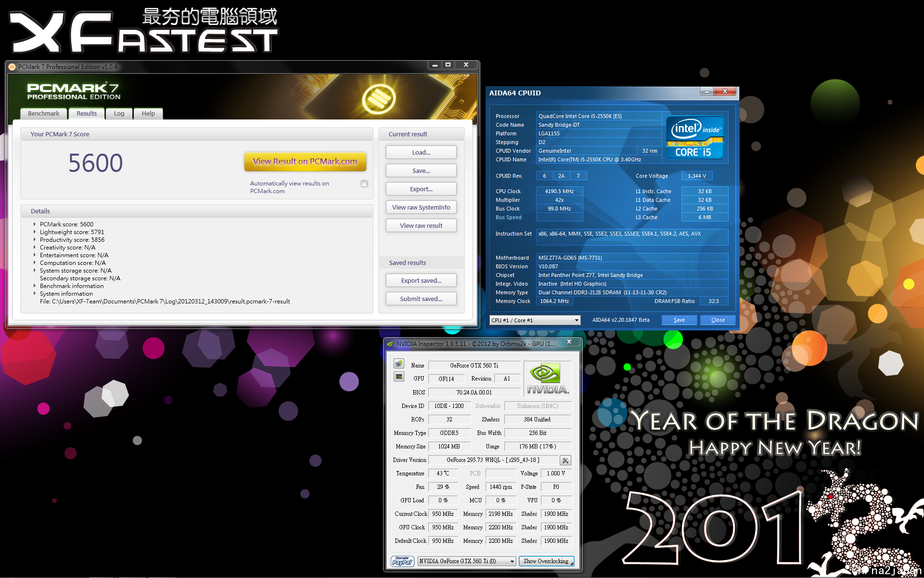Expand the Creativity score row
The height and width of the screenshot is (578, 924).
[35, 247]
